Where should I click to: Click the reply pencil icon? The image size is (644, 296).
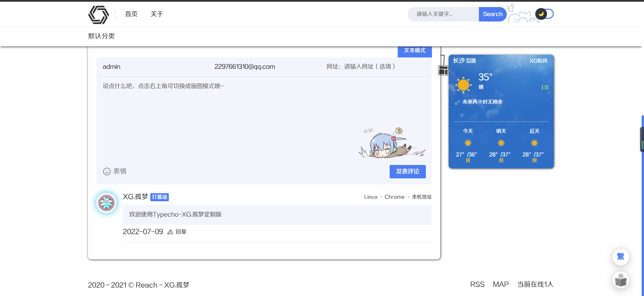tap(170, 232)
